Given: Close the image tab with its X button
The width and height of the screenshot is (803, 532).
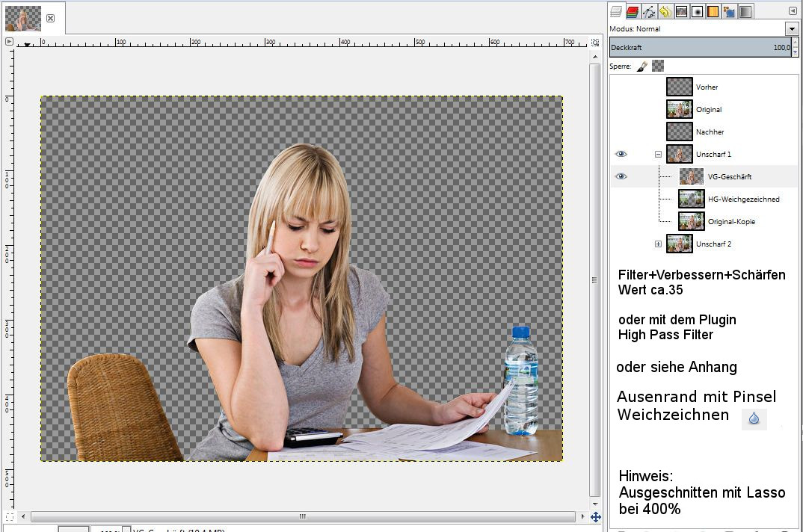Looking at the screenshot, I should 50,19.
